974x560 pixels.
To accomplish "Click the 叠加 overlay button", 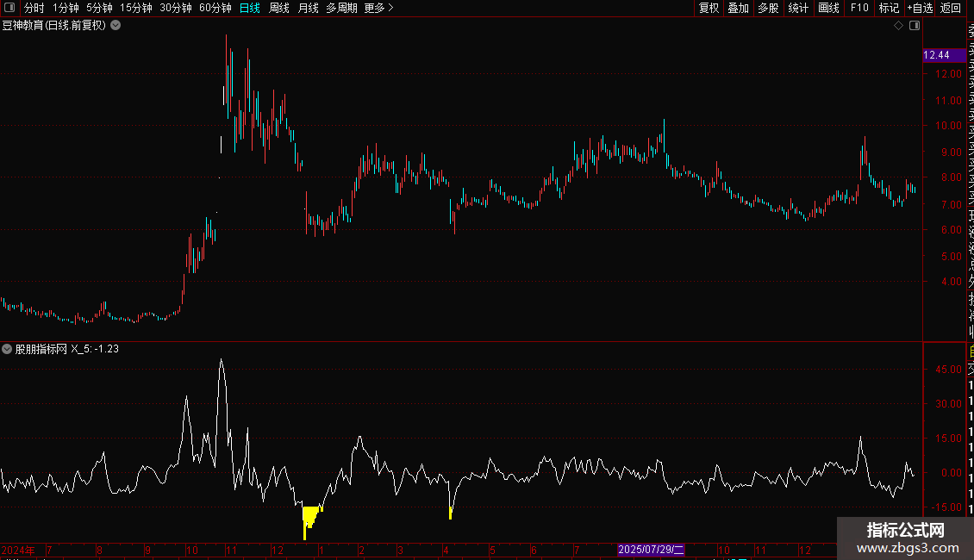I will tap(739, 8).
